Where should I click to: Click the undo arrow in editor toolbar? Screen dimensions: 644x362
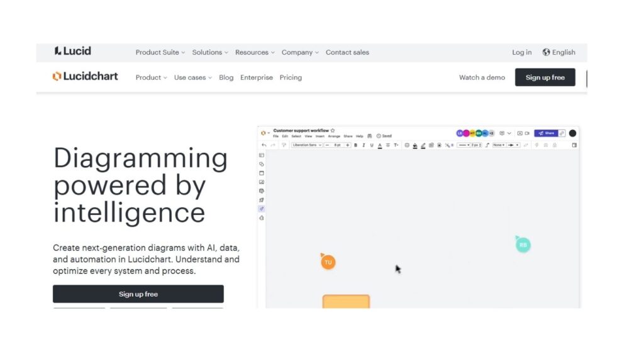(264, 145)
